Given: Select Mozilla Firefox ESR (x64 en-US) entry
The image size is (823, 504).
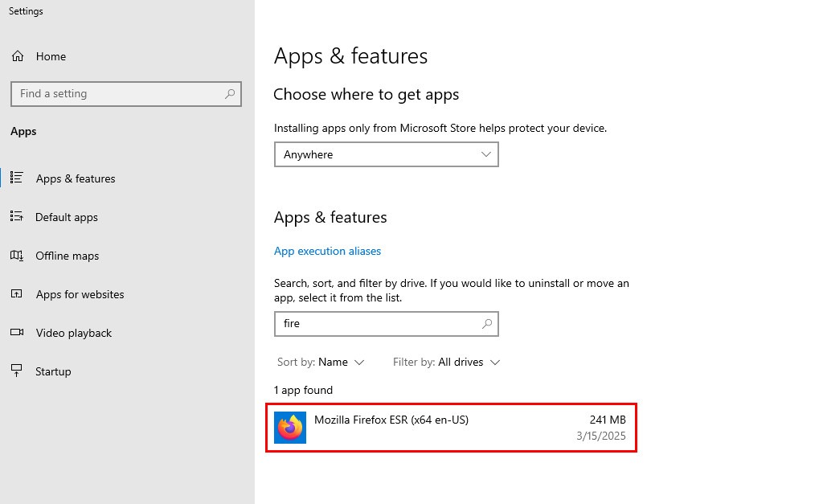Looking at the screenshot, I should point(452,428).
